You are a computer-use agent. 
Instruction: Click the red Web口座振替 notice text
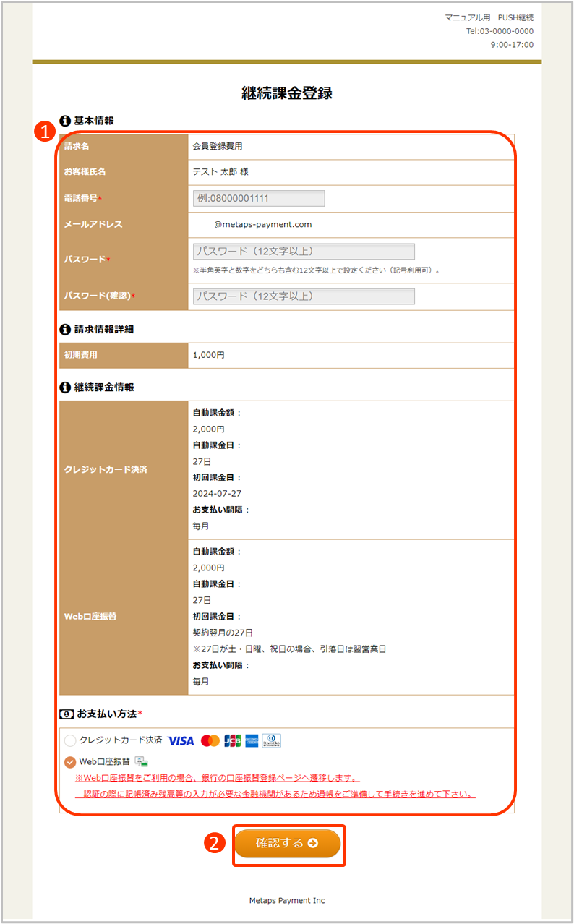217,779
